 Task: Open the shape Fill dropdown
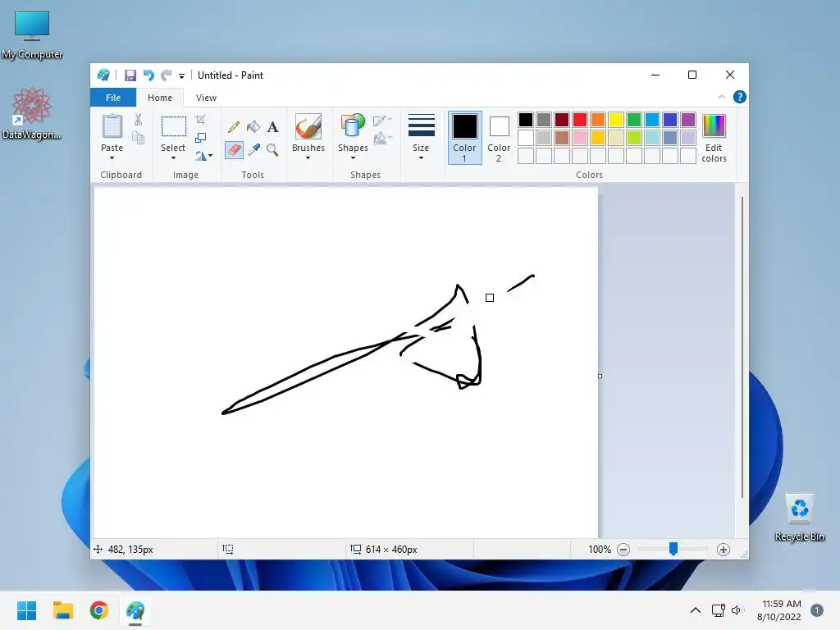pyautogui.click(x=382, y=139)
